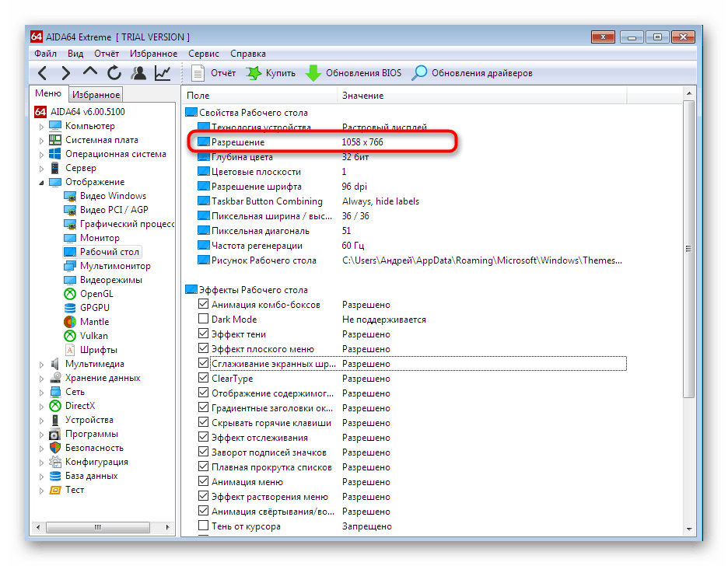Expand the Компьютер tree node
The width and height of the screenshot is (728, 566).
pyautogui.click(x=41, y=127)
